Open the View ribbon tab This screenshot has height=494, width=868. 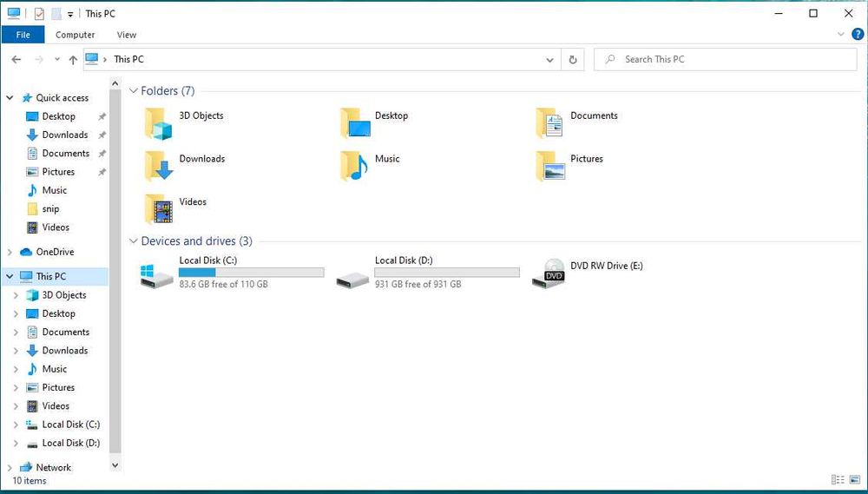[x=126, y=35]
